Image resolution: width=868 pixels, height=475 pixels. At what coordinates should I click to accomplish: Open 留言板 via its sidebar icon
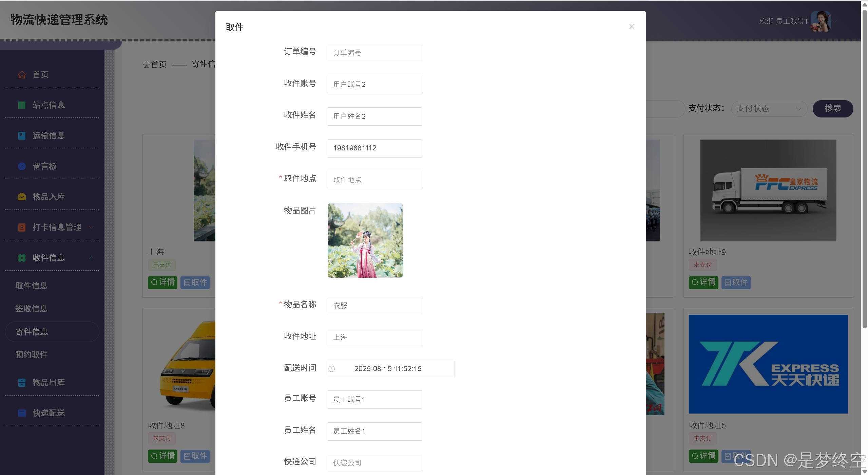(22, 166)
